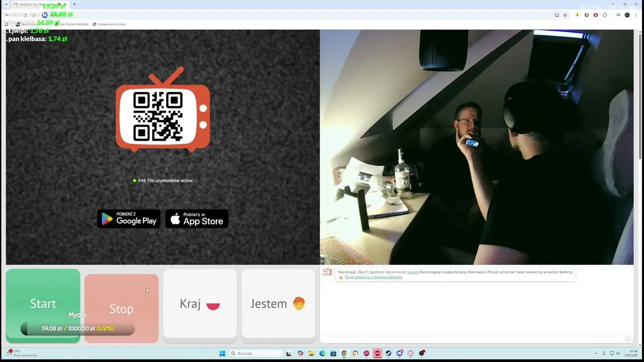The height and width of the screenshot is (362, 644).
Task: Bookmark this page with the star icon
Action: pos(565,15)
